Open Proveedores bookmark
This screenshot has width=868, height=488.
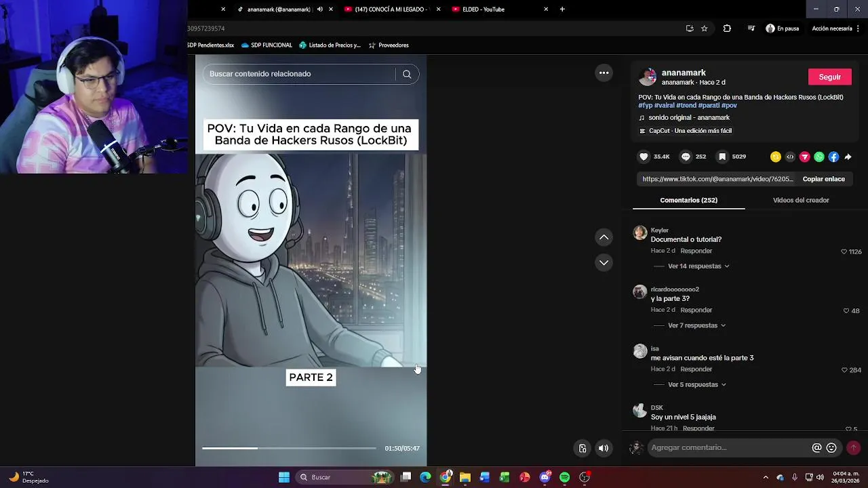click(x=388, y=45)
